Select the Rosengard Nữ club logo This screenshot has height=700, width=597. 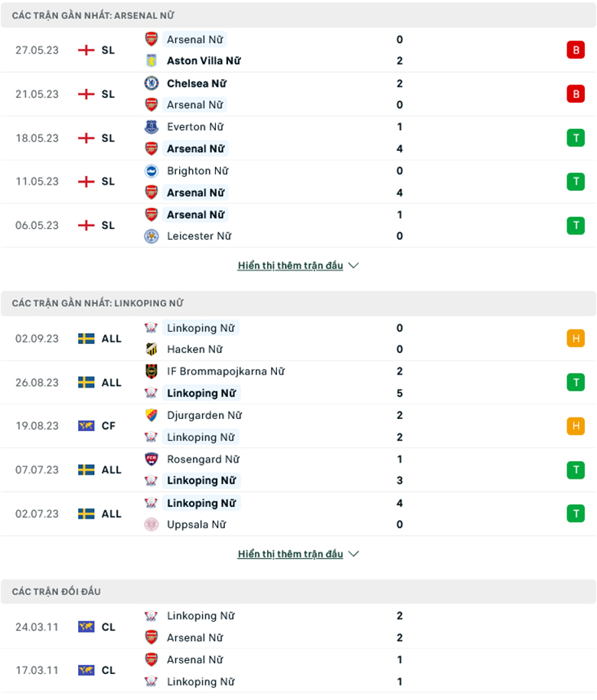point(149,460)
